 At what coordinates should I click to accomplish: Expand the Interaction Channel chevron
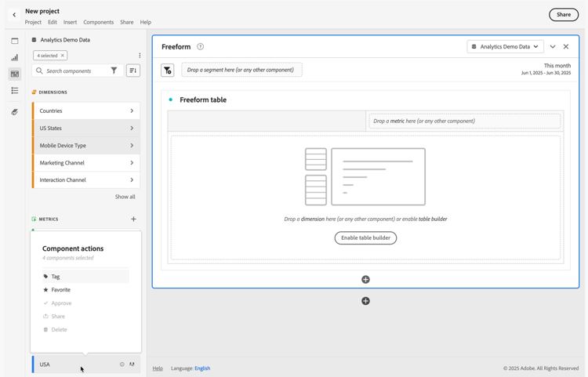pos(132,180)
